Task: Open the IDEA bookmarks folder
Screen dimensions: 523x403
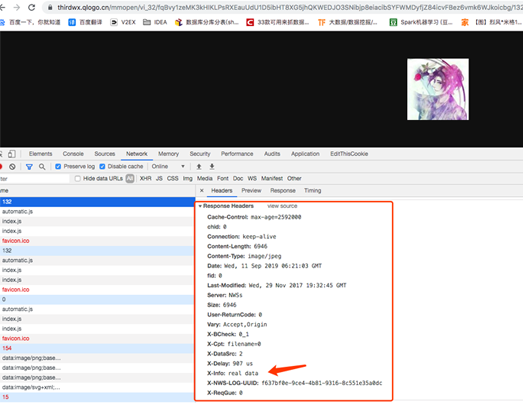Action: (x=155, y=22)
